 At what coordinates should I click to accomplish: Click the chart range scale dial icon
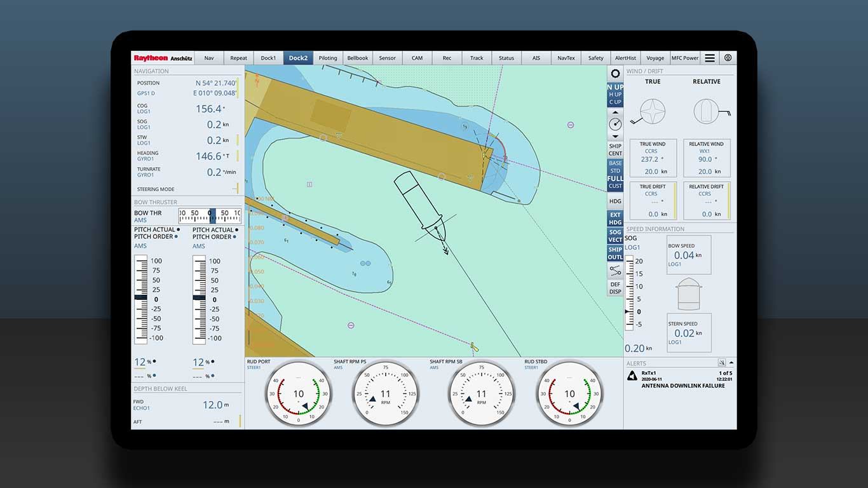[x=615, y=124]
